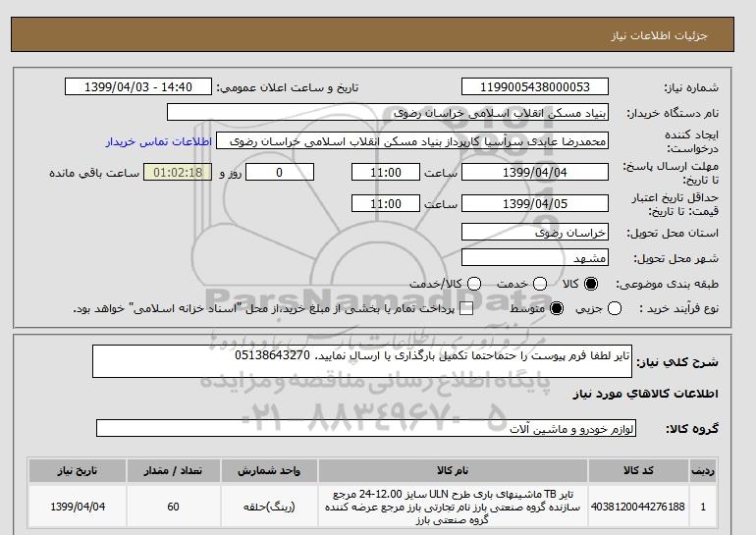Choose the جزیی purchase process option
Image resolution: width=756 pixels, height=535 pixels.
tap(615, 308)
